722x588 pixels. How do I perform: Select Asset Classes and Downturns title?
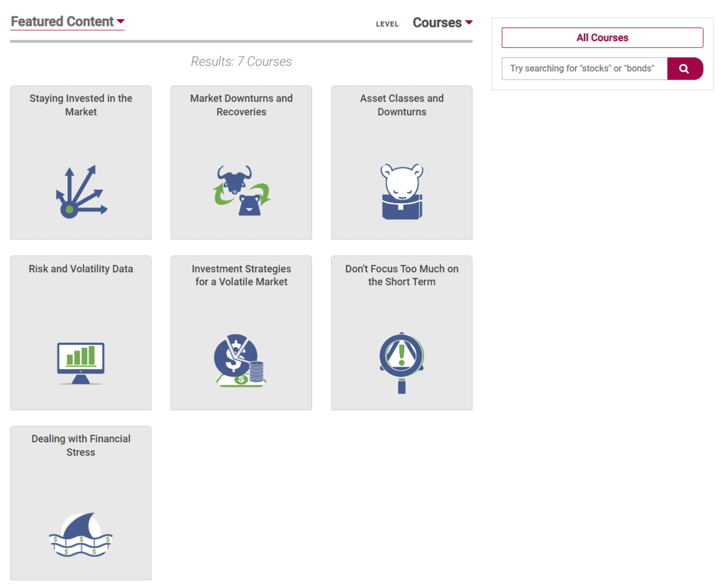[402, 105]
